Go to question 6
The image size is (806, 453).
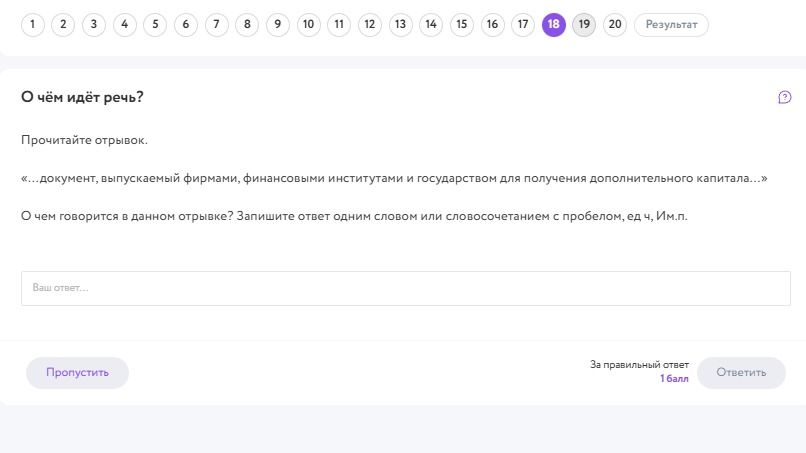[x=186, y=25]
